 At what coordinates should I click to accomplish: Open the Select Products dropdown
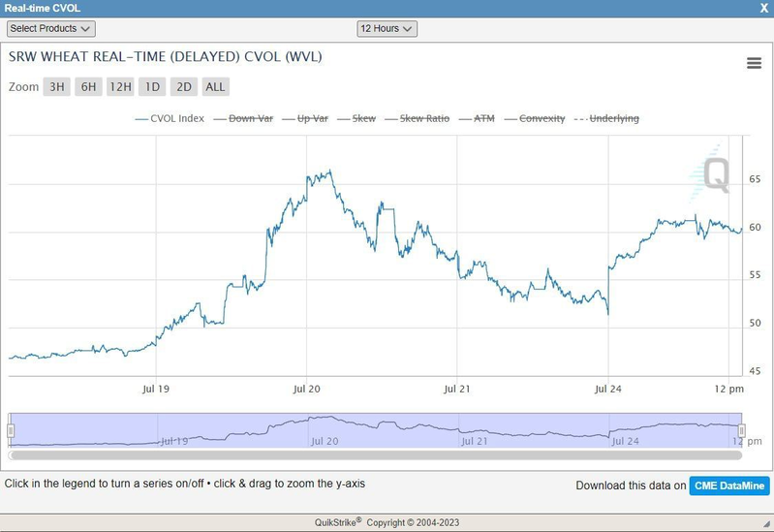(51, 29)
